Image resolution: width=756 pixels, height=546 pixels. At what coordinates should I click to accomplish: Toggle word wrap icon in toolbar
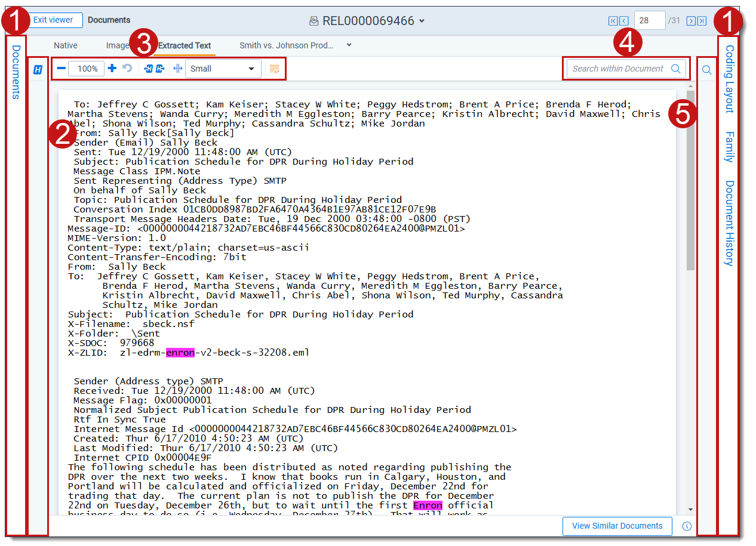tap(274, 69)
